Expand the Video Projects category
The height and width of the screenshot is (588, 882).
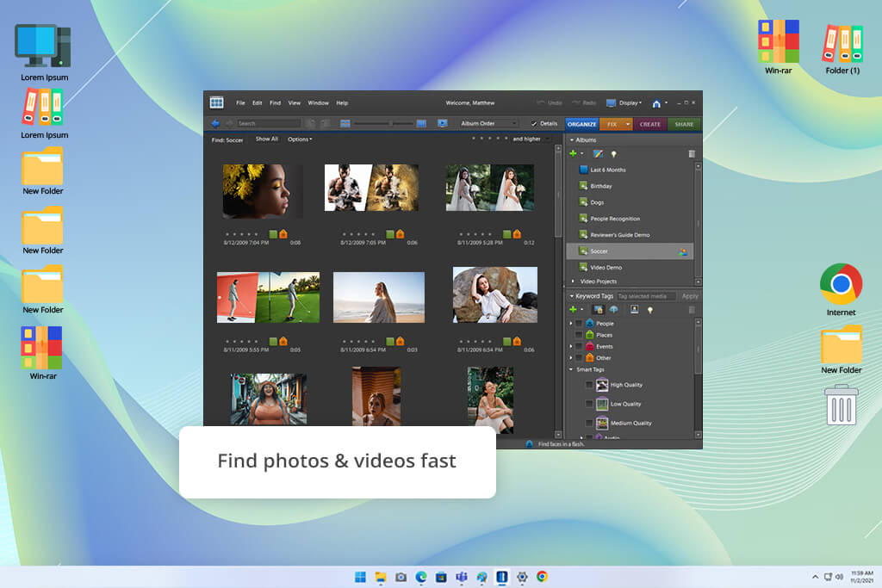coord(573,281)
